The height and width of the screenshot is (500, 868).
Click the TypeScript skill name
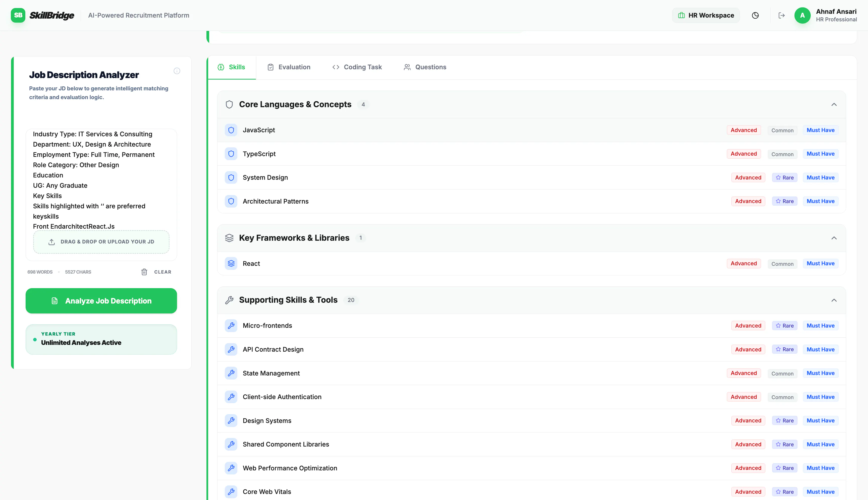[x=259, y=154]
